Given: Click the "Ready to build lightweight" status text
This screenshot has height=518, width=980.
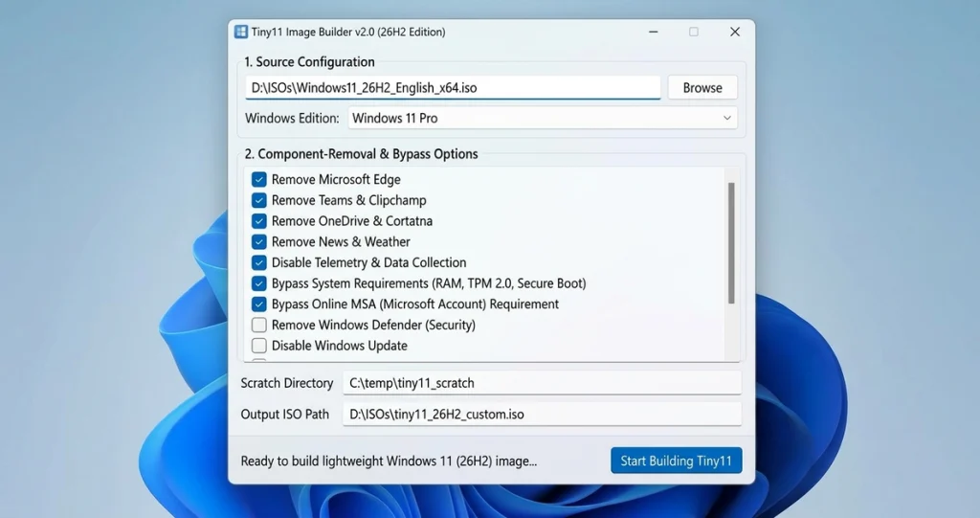Looking at the screenshot, I should (x=389, y=462).
